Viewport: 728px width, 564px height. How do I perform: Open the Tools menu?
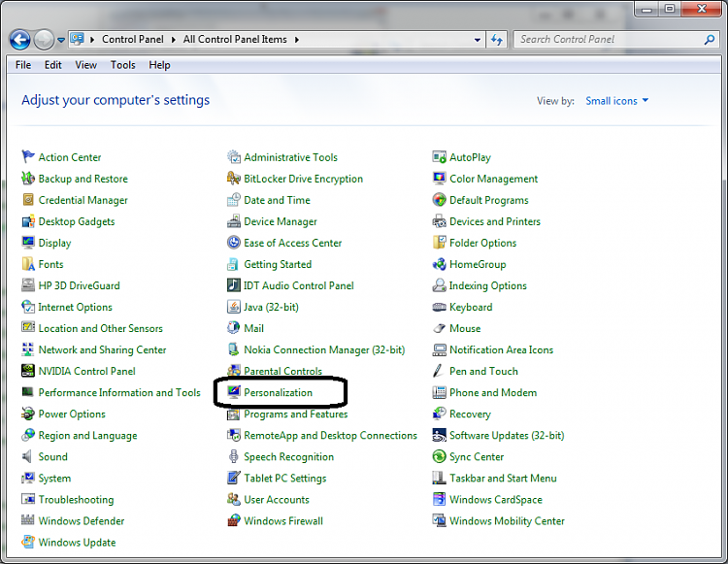pos(122,64)
